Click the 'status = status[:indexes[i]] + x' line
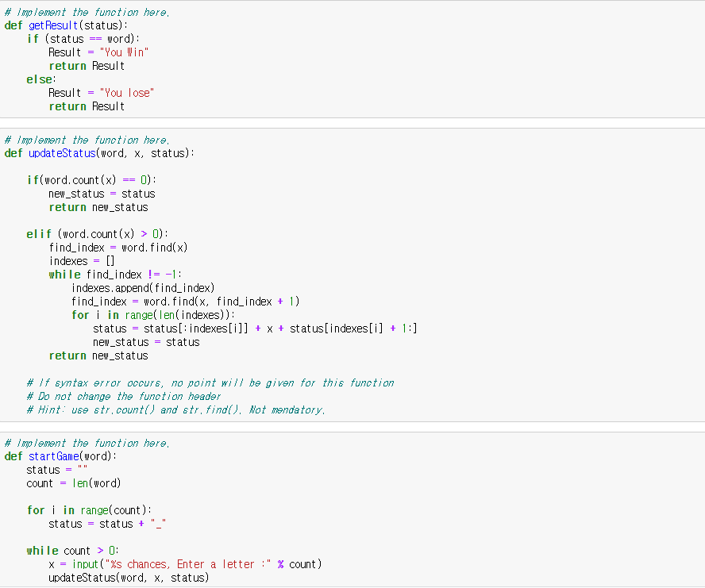Screen dimensions: 705x588 coord(255,329)
